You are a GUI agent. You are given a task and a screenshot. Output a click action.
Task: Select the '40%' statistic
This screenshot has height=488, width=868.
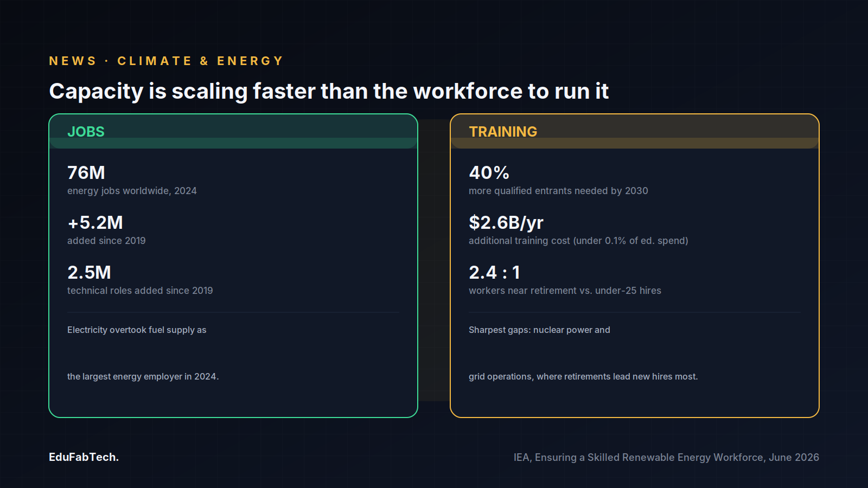(489, 172)
